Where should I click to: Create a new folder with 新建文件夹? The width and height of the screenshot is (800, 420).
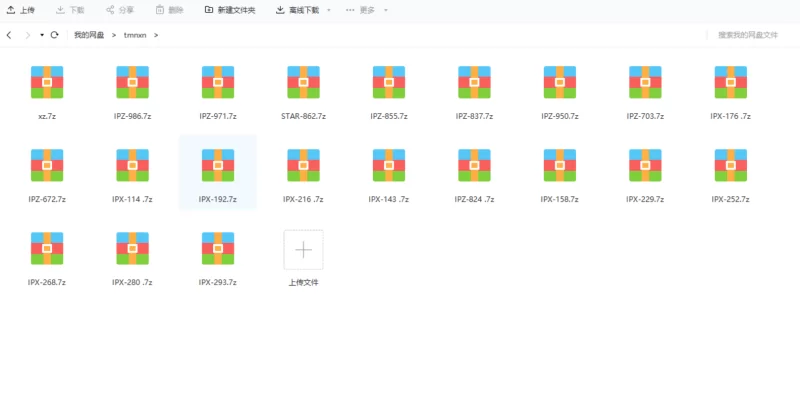[x=230, y=10]
